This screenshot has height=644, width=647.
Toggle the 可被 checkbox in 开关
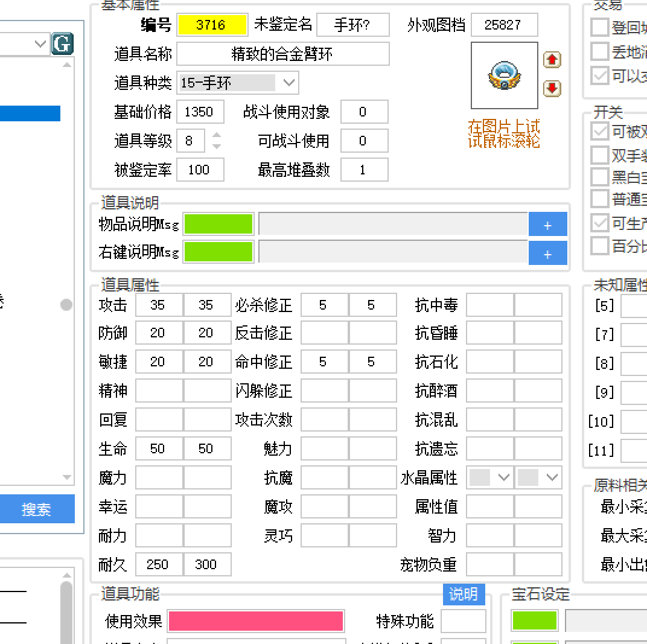(599, 131)
